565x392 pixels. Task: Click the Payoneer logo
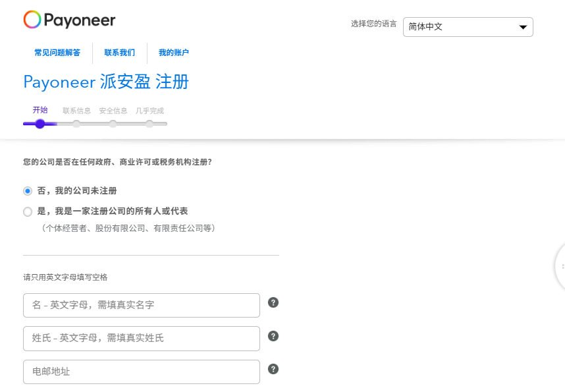[x=69, y=20]
